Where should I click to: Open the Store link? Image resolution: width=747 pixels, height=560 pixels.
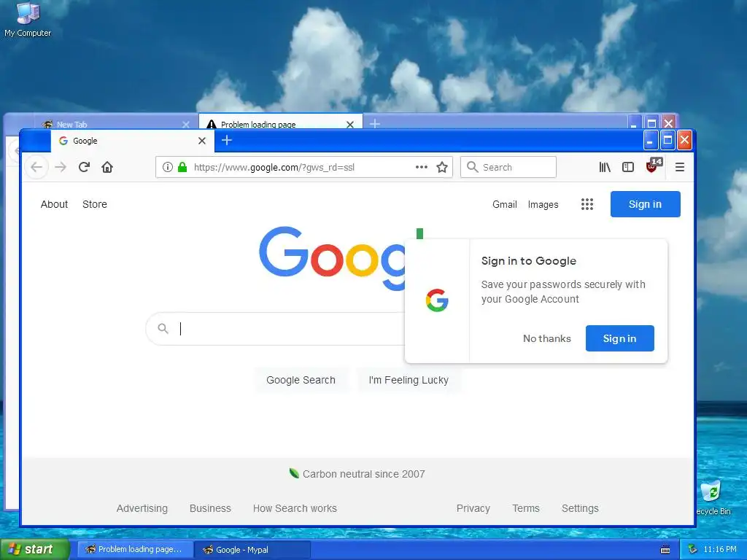tap(95, 204)
